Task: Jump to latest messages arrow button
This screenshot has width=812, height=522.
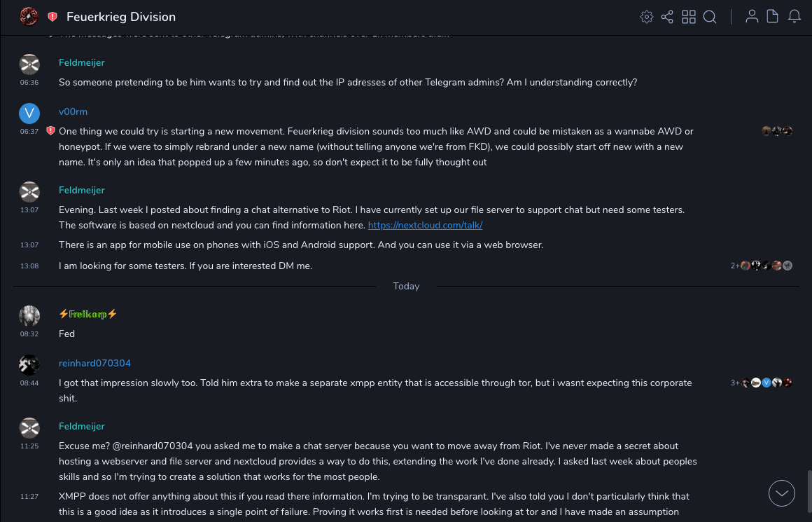Action: 782,493
